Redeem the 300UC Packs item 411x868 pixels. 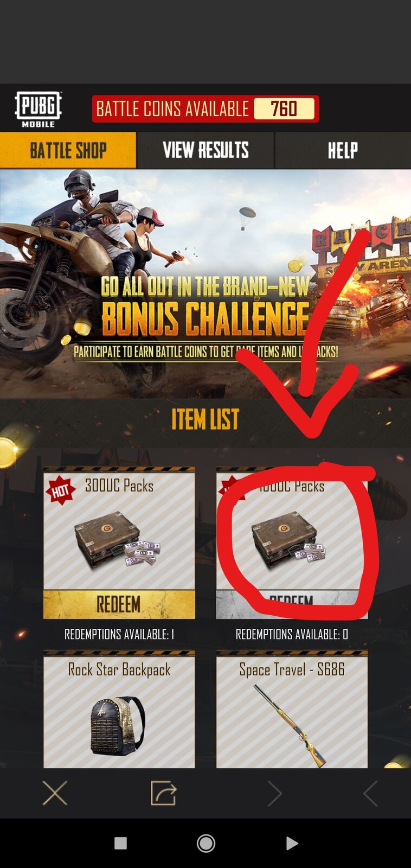point(119,604)
